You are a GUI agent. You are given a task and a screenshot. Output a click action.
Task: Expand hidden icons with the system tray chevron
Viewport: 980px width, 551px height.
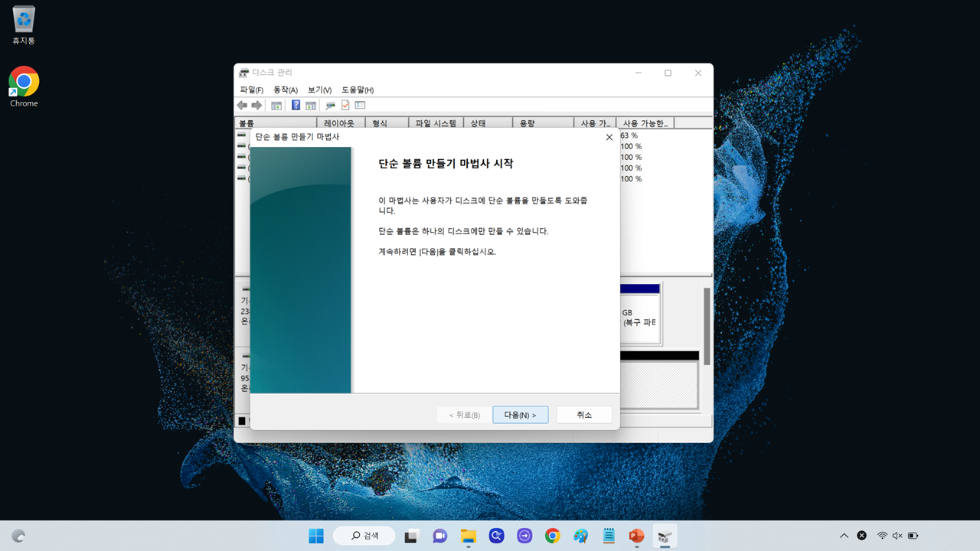[x=844, y=535]
